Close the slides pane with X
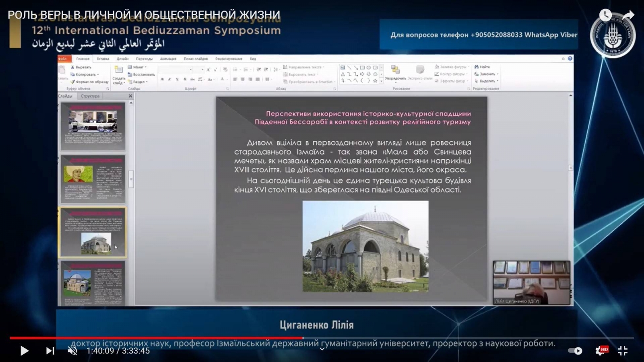The height and width of the screenshot is (362, 644). pos(130,96)
